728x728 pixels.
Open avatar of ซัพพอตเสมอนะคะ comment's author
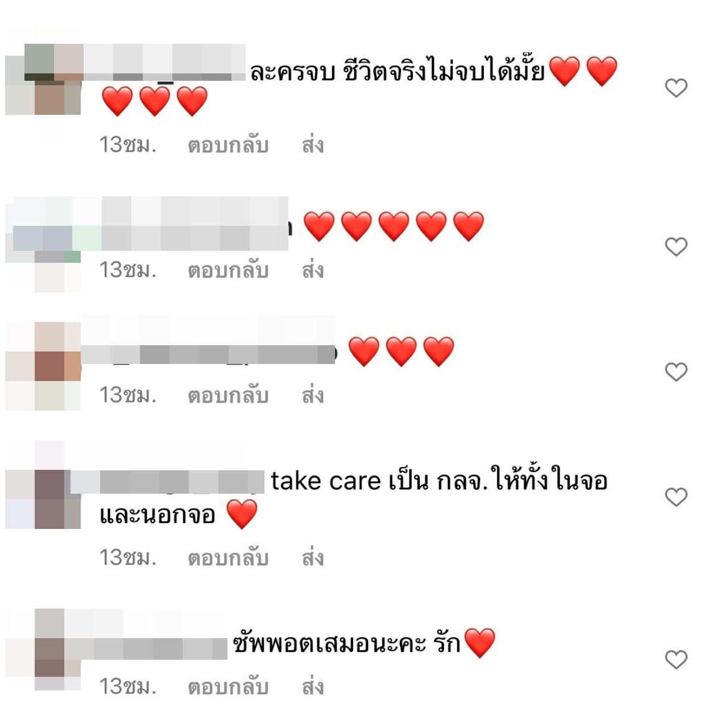click(x=43, y=650)
